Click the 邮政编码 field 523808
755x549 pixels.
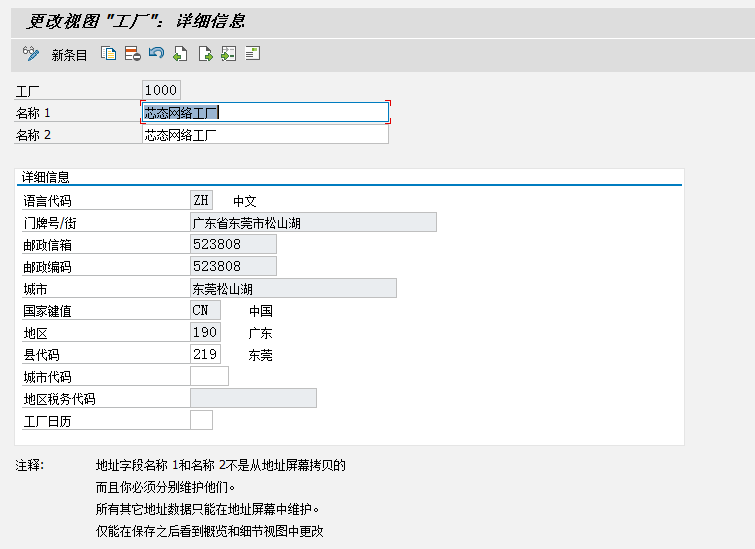(x=234, y=266)
